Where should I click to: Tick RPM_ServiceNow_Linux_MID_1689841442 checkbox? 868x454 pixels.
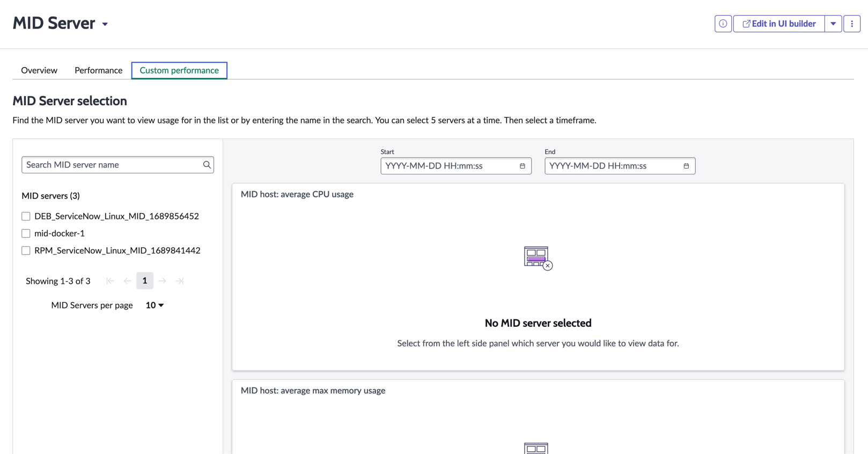tap(26, 251)
